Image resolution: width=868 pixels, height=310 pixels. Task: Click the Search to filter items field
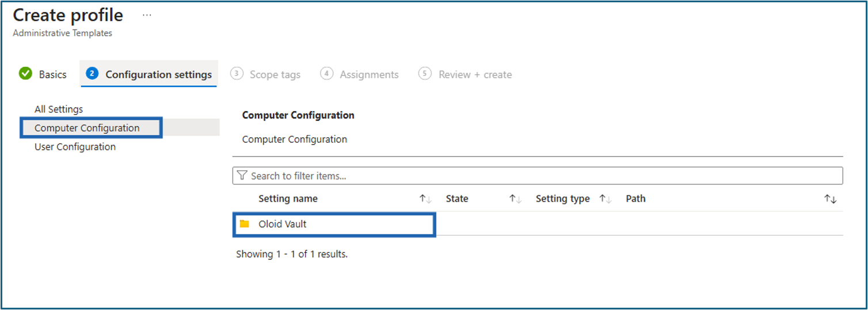tap(538, 176)
